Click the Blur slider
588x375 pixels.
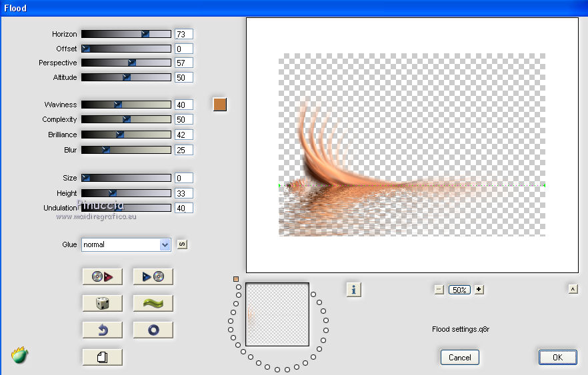(126, 150)
